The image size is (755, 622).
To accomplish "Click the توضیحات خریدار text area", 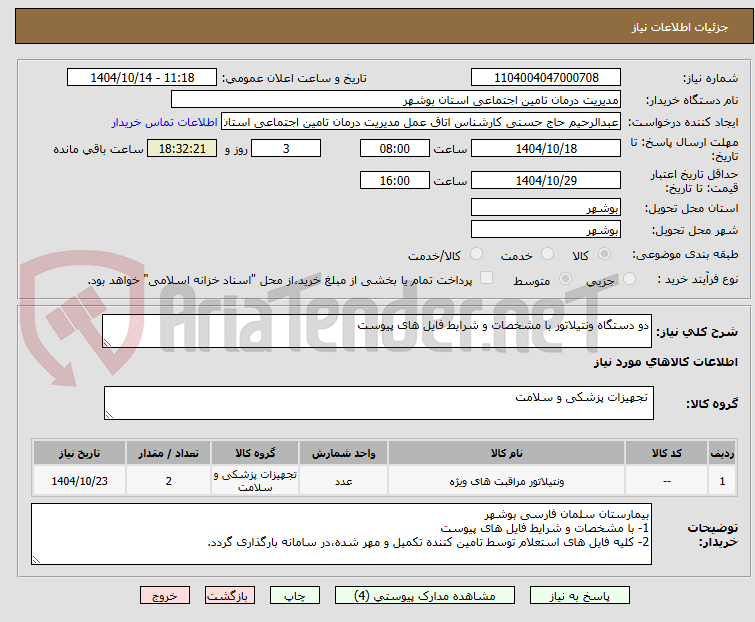I will (341, 534).
